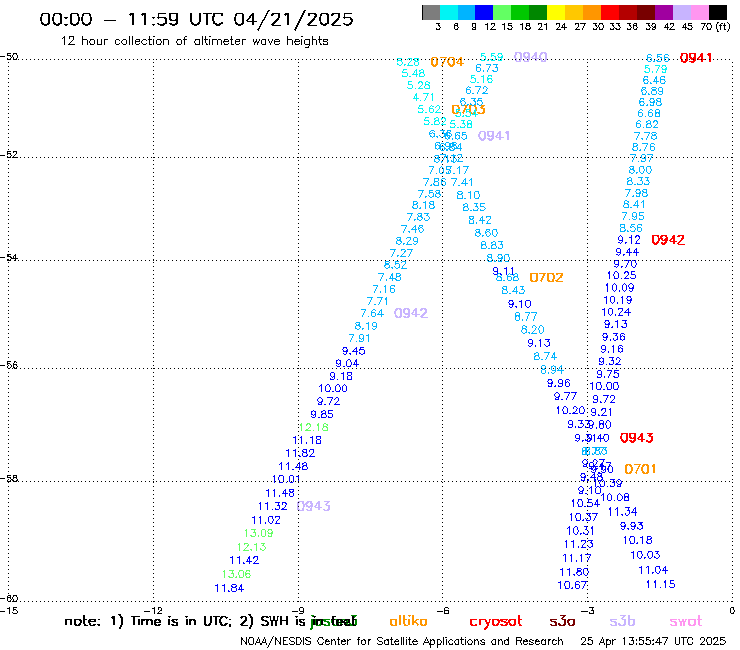Click the wave height value "5.48"

click(x=413, y=74)
